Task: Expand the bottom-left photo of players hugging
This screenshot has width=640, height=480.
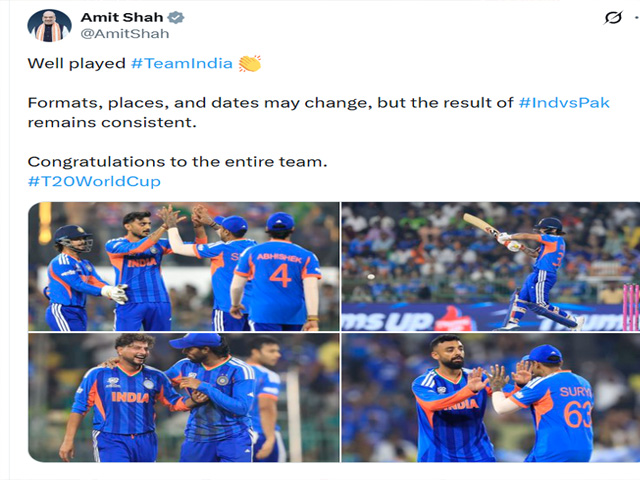Action: coord(182,398)
